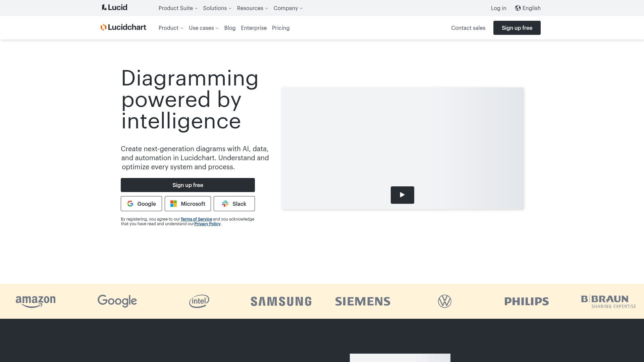Open the Pricing page

pyautogui.click(x=281, y=28)
